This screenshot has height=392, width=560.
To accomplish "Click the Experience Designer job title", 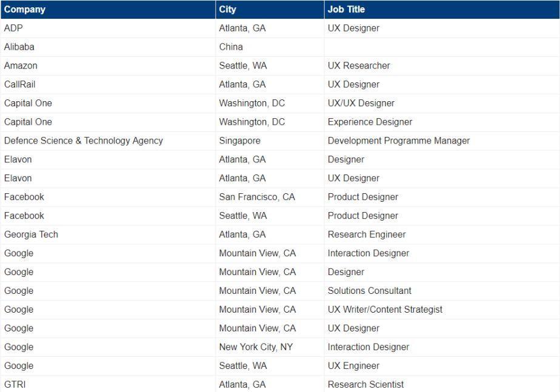I will point(370,122).
